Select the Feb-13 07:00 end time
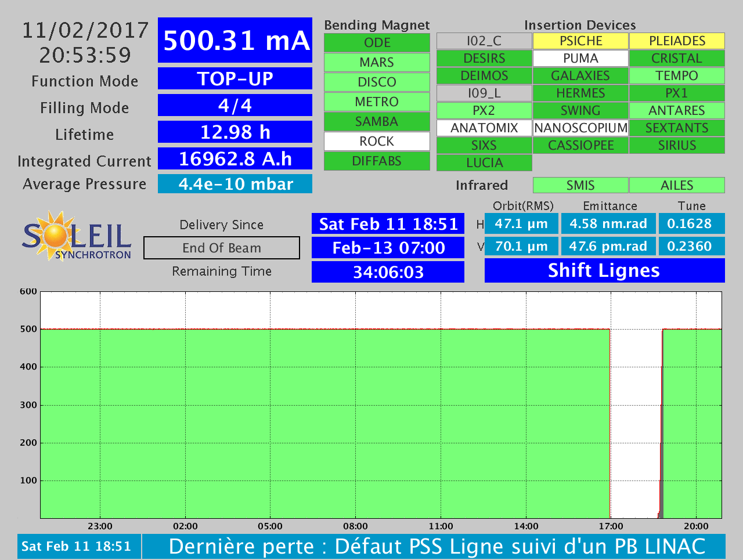 (388, 248)
